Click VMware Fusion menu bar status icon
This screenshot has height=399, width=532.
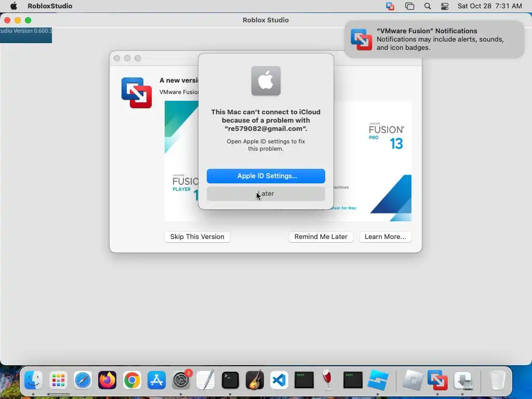390,6
